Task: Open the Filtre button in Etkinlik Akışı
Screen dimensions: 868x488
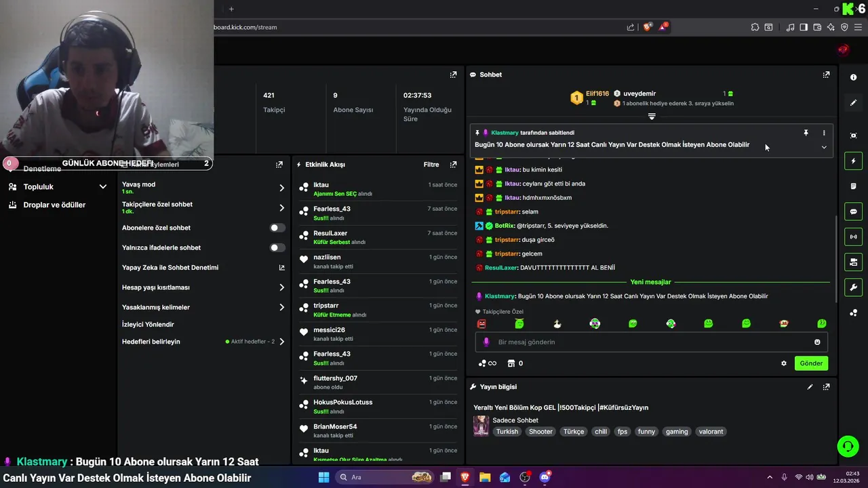Action: click(431, 165)
